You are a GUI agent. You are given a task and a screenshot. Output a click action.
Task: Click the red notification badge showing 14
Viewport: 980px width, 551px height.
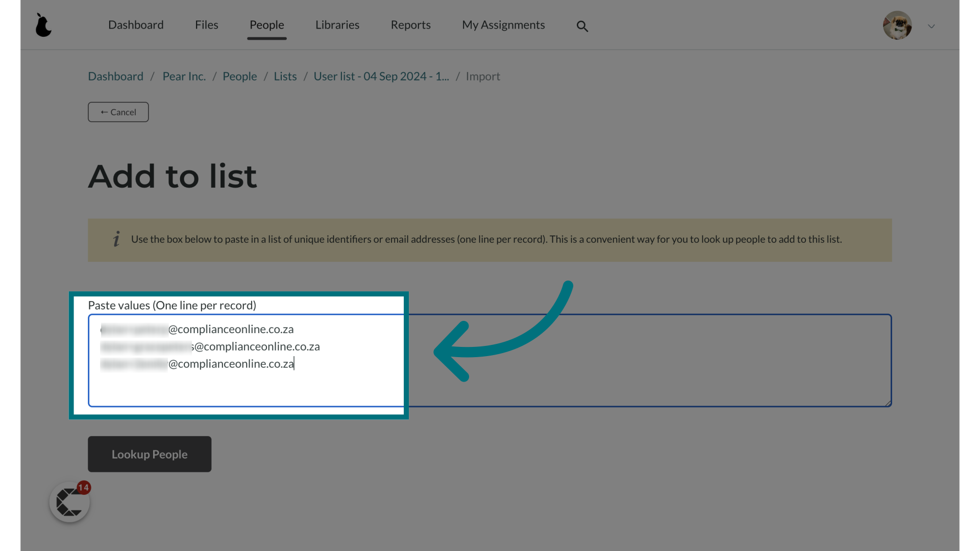point(84,488)
